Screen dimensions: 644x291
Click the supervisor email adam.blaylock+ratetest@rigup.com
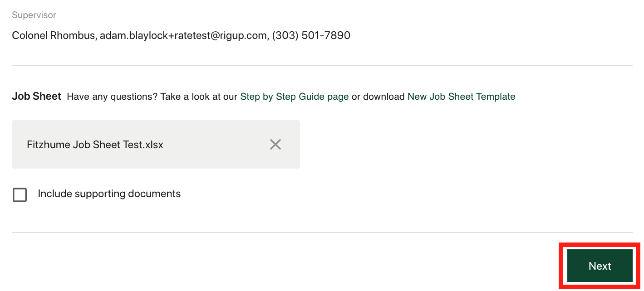[x=183, y=35]
